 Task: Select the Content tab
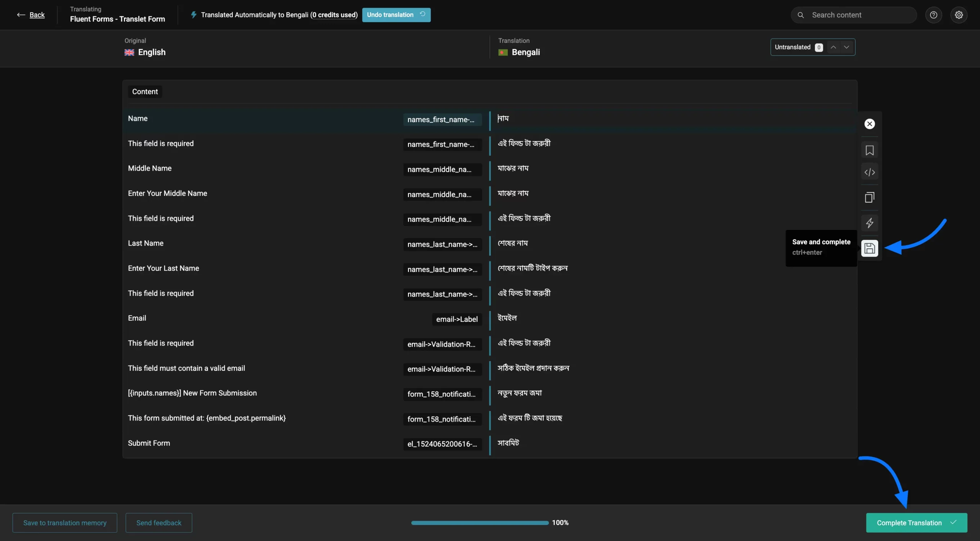pyautogui.click(x=145, y=91)
